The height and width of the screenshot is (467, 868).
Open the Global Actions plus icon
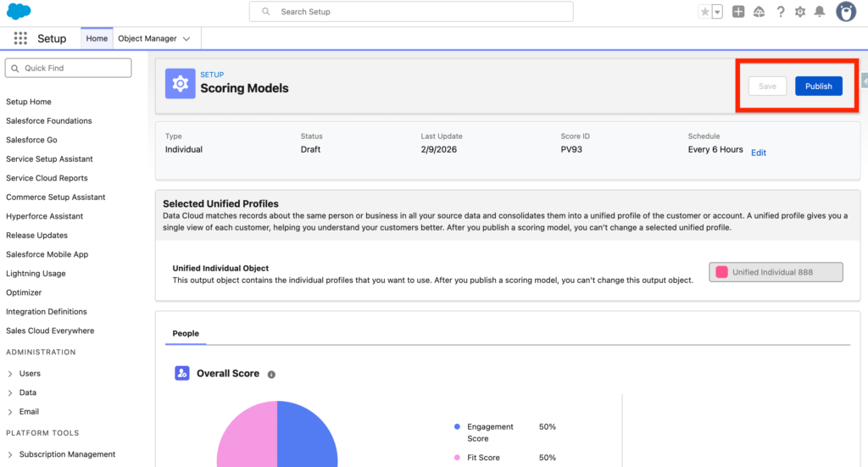click(738, 12)
